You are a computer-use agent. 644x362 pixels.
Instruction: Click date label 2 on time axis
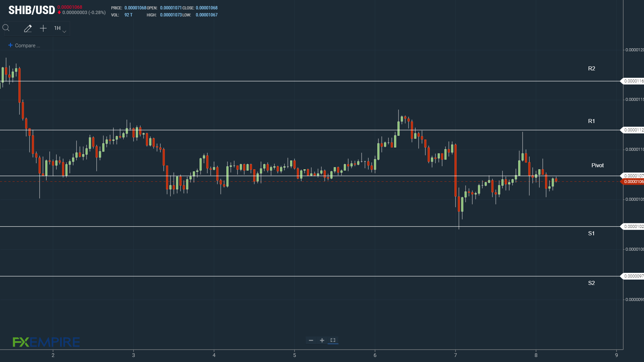click(x=53, y=355)
